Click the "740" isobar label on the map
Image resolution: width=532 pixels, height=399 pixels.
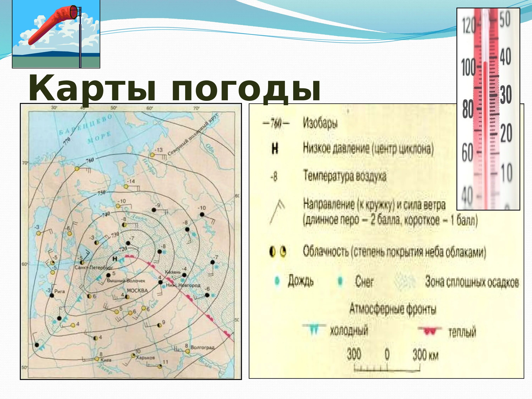(x=106, y=214)
